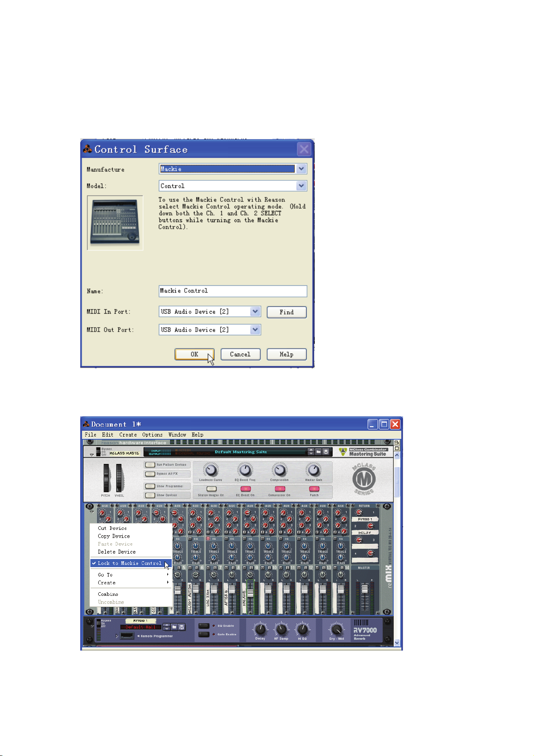The height and width of the screenshot is (756, 534).
Task: Toggle Lock to Mackie Control option
Action: [131, 563]
